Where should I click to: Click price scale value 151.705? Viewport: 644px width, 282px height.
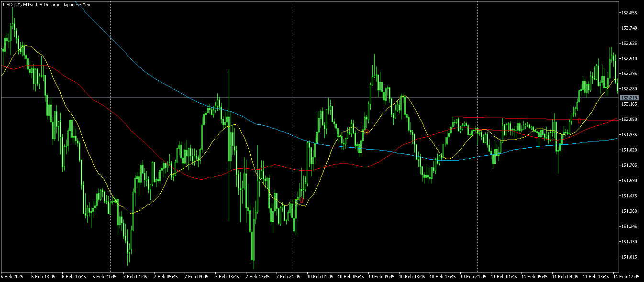[x=628, y=165]
